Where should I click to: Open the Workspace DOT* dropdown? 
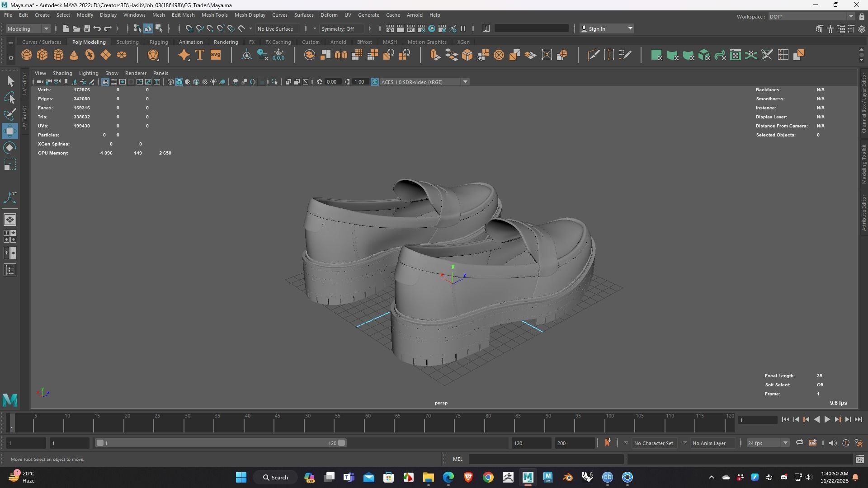811,16
